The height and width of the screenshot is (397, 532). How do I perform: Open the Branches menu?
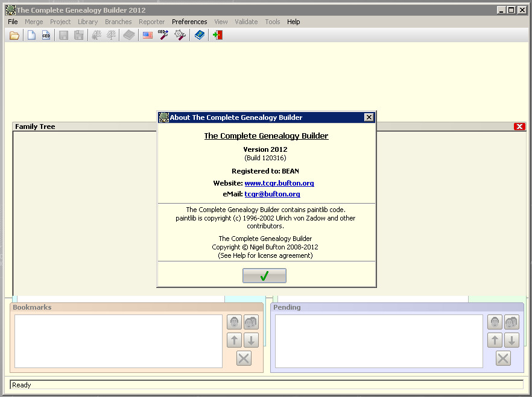pyautogui.click(x=118, y=22)
